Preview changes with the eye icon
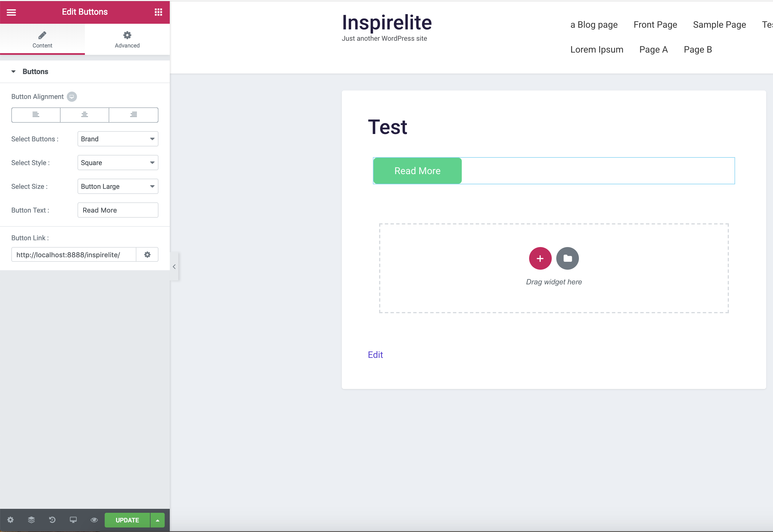 94,520
